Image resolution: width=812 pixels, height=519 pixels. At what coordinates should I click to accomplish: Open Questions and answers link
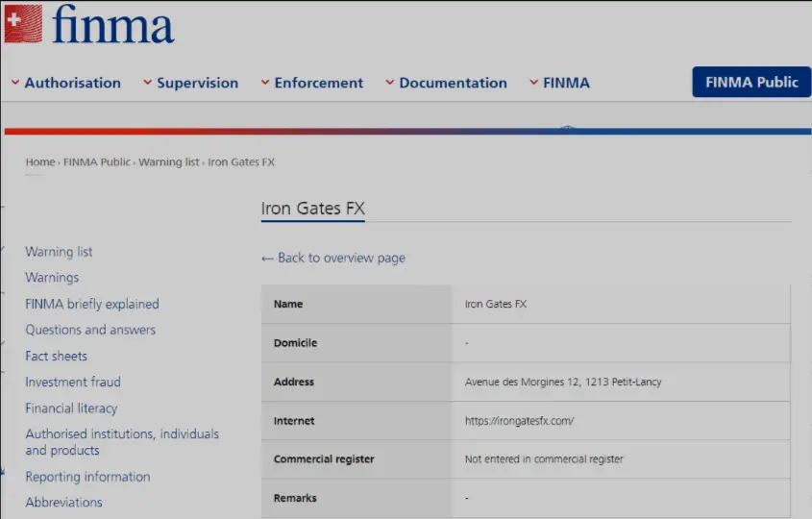(x=90, y=330)
